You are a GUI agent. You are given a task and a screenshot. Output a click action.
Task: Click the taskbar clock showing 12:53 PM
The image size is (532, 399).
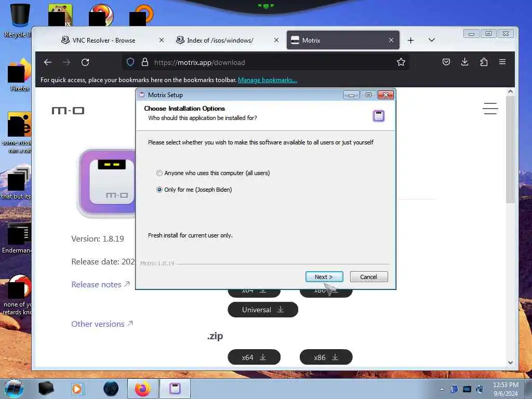tap(506, 389)
